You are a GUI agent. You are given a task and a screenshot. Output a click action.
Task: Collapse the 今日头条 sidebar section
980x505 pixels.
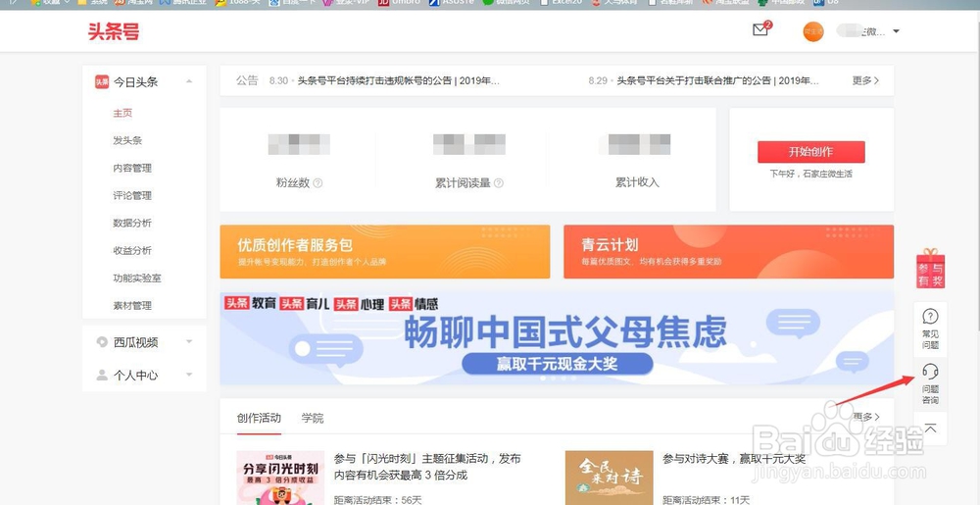(x=189, y=81)
